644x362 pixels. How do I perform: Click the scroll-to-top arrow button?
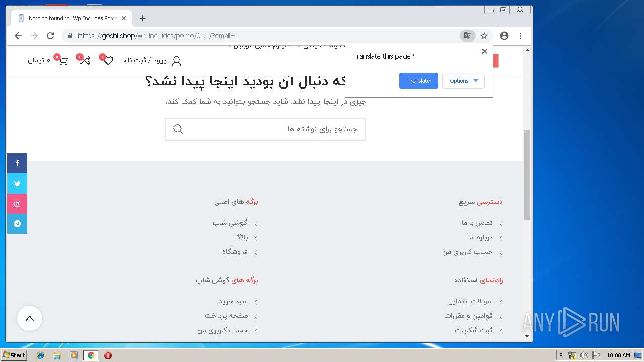coord(30,318)
